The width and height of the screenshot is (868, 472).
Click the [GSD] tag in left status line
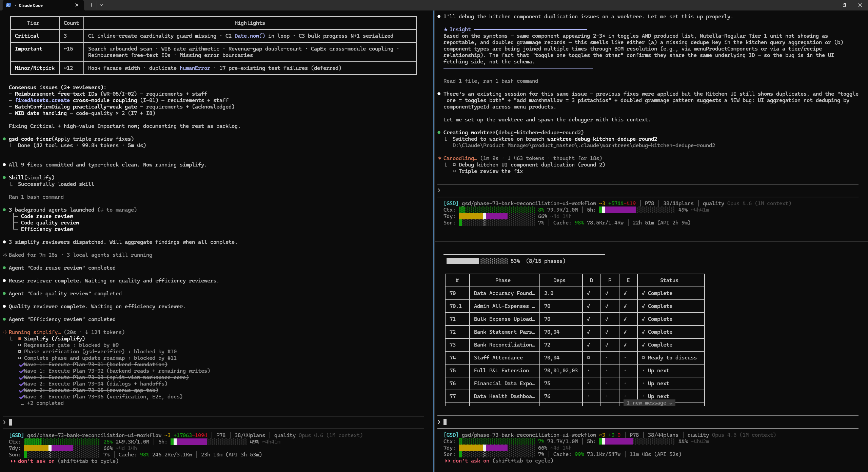[x=16, y=435]
